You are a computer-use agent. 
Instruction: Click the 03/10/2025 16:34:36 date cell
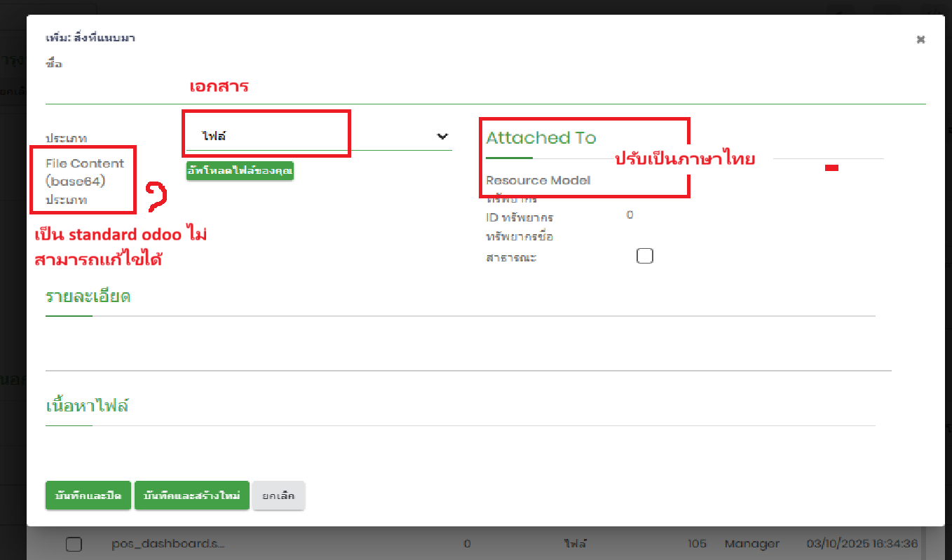pos(862,544)
